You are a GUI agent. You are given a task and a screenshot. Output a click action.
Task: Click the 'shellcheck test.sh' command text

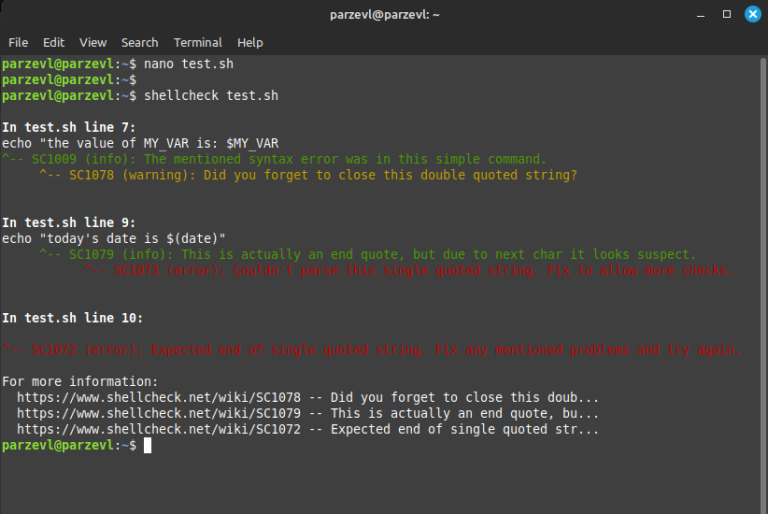(211, 96)
